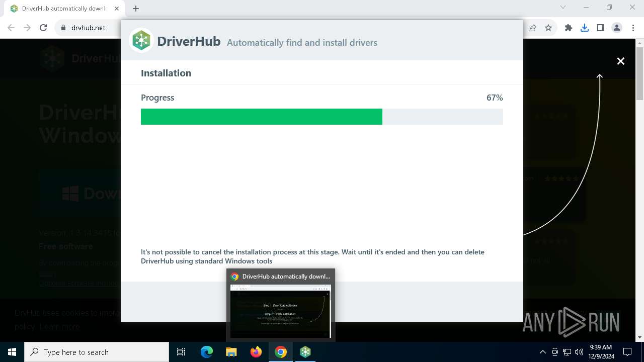Go back in Chrome browser history
Screen dimensions: 644x362
[x=11, y=28]
